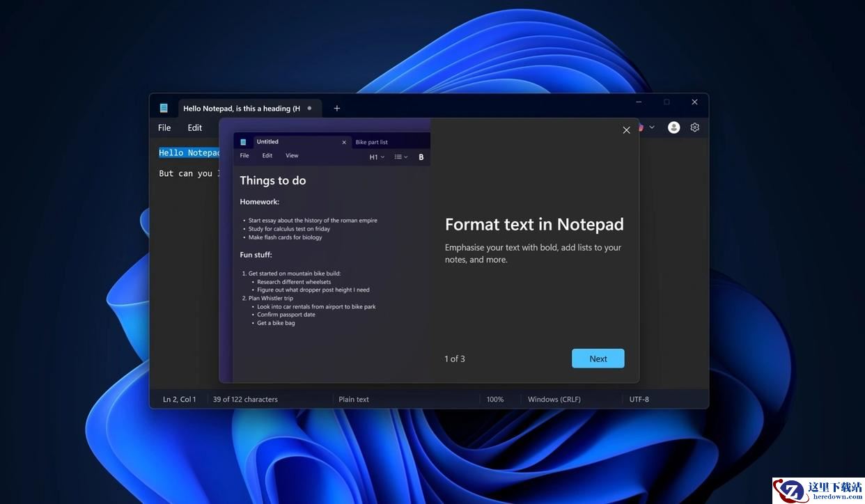Click 'Things to do' title in preview
The width and height of the screenshot is (865, 504).
point(273,180)
